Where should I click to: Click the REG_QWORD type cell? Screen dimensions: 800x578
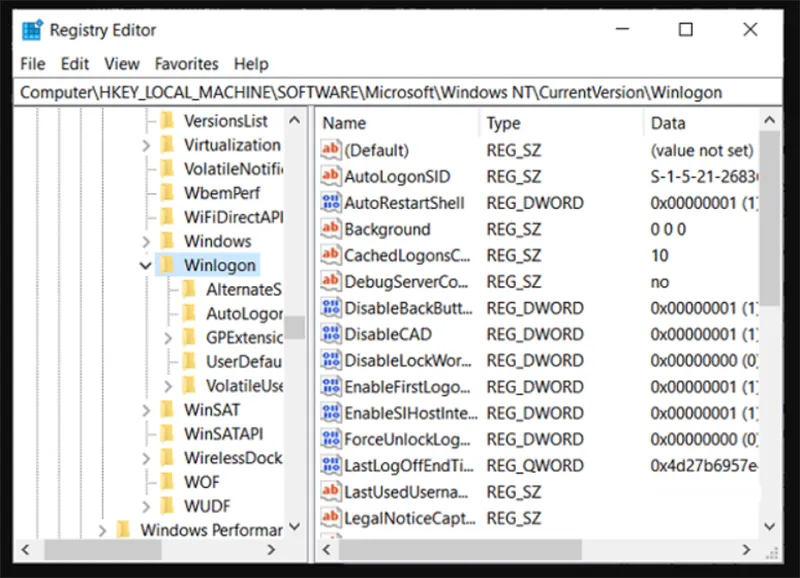point(535,466)
